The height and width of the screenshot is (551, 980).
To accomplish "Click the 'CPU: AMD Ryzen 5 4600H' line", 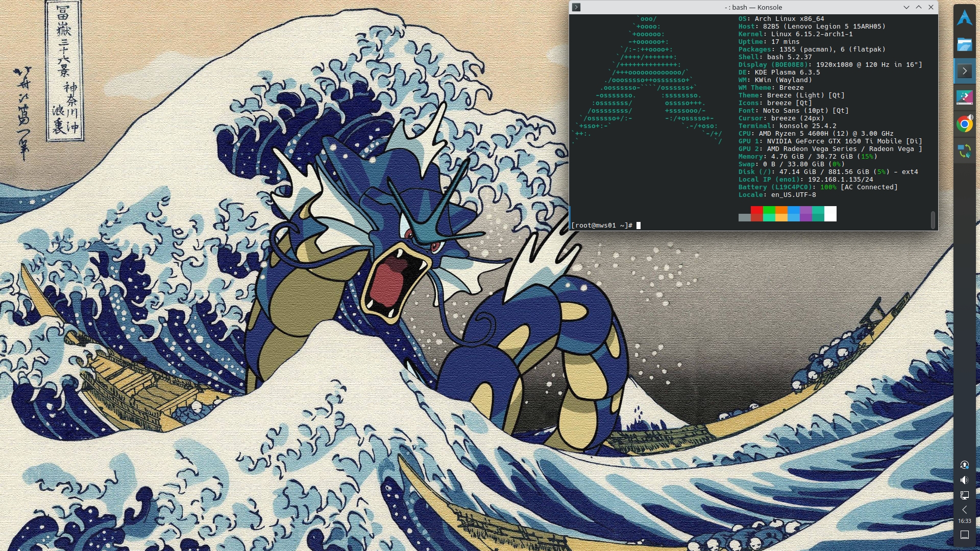I will 816,134.
